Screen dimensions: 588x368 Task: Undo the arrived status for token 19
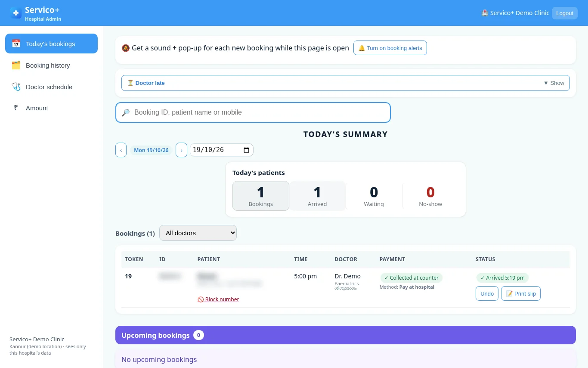coord(487,293)
